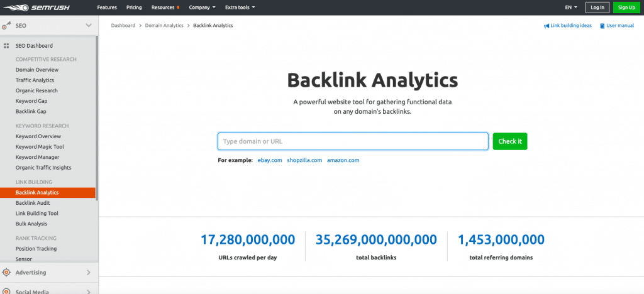Image resolution: width=644 pixels, height=294 pixels.
Task: Click the green Check it button
Action: [510, 141]
